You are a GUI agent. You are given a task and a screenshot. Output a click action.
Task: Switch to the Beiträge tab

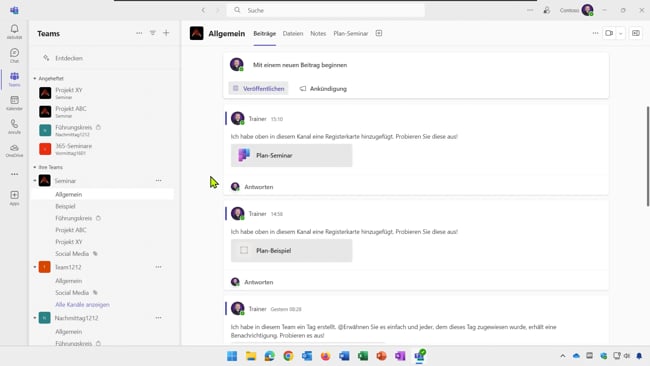click(264, 34)
